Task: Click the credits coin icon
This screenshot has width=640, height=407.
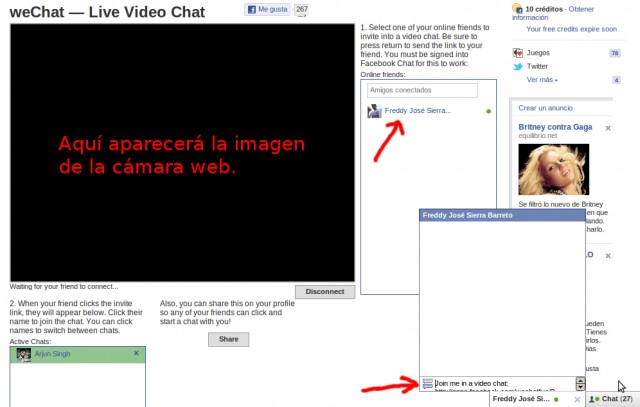Action: 517,8
